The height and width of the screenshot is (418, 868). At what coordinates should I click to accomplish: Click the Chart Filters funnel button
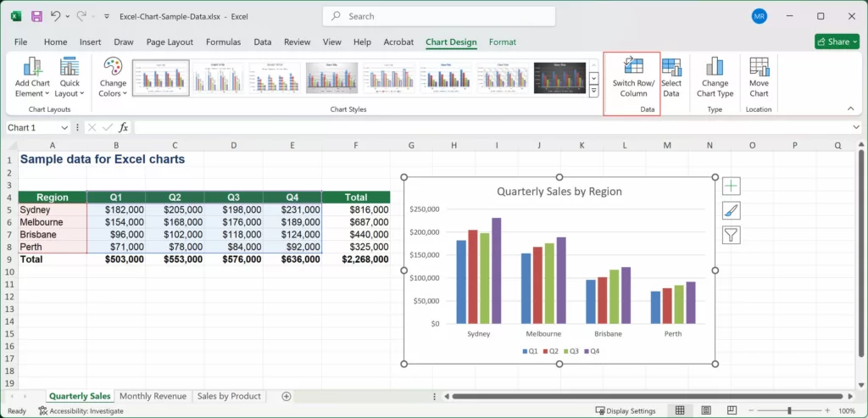731,236
